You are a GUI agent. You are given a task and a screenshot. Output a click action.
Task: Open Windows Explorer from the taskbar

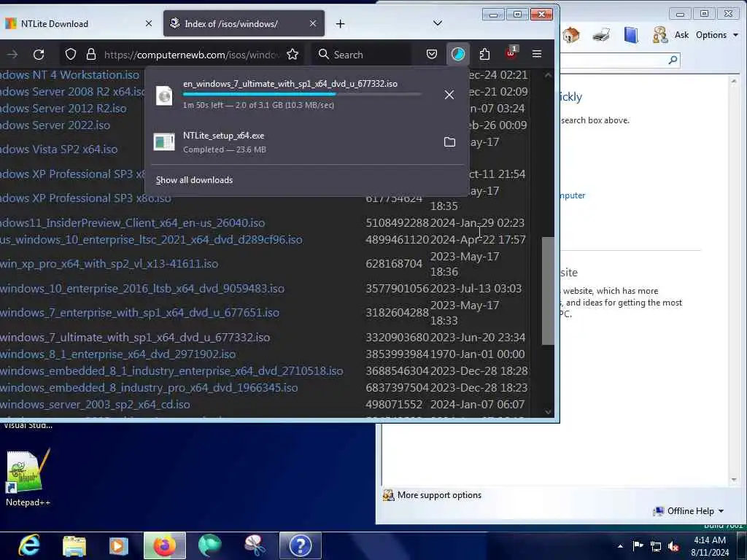pos(74,545)
